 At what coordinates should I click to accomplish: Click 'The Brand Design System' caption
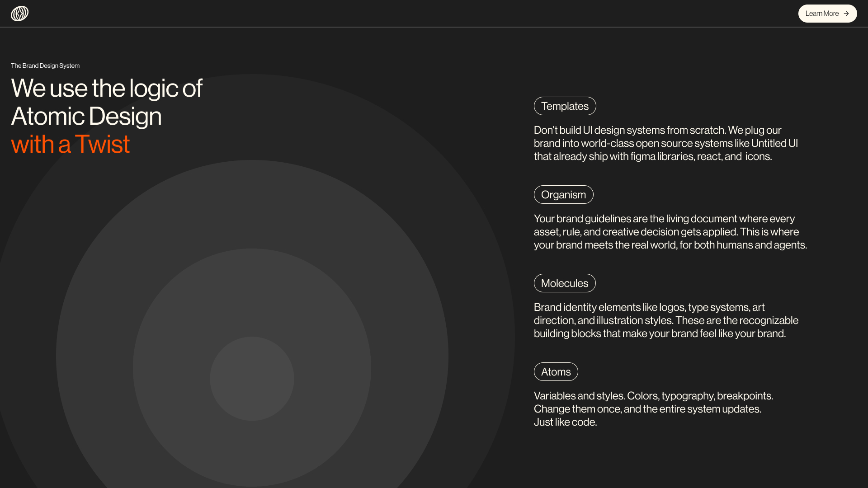point(45,66)
